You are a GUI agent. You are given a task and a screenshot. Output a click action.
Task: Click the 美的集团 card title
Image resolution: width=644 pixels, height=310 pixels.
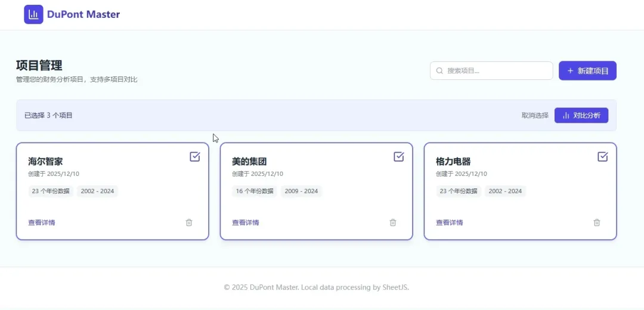point(249,162)
